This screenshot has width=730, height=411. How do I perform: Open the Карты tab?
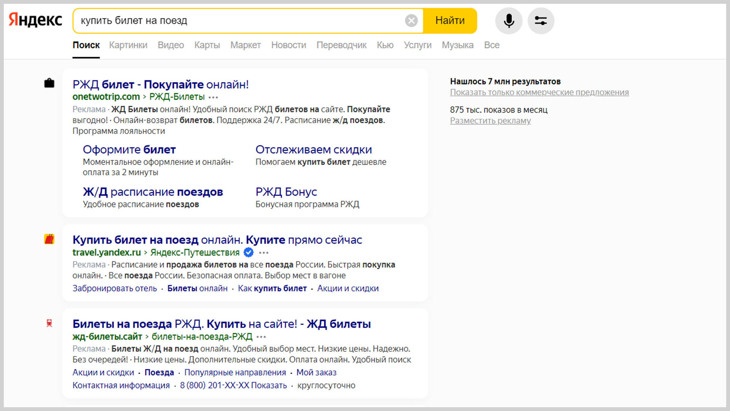tap(207, 45)
